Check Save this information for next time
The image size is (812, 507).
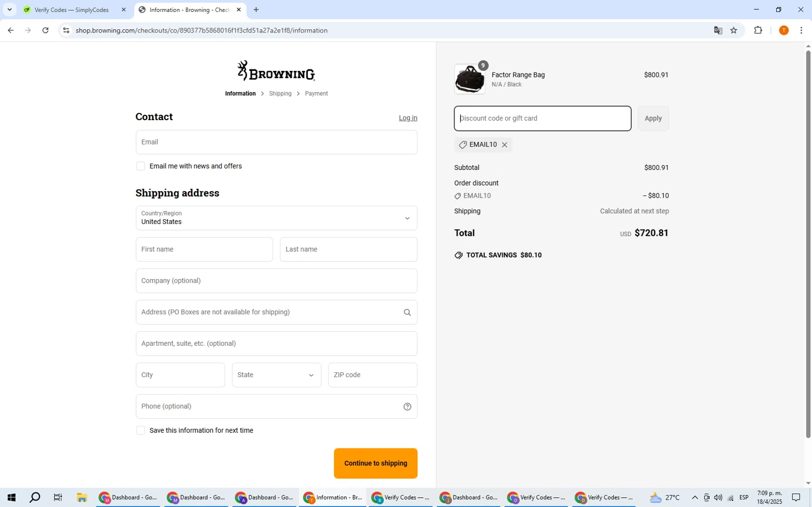pyautogui.click(x=141, y=431)
